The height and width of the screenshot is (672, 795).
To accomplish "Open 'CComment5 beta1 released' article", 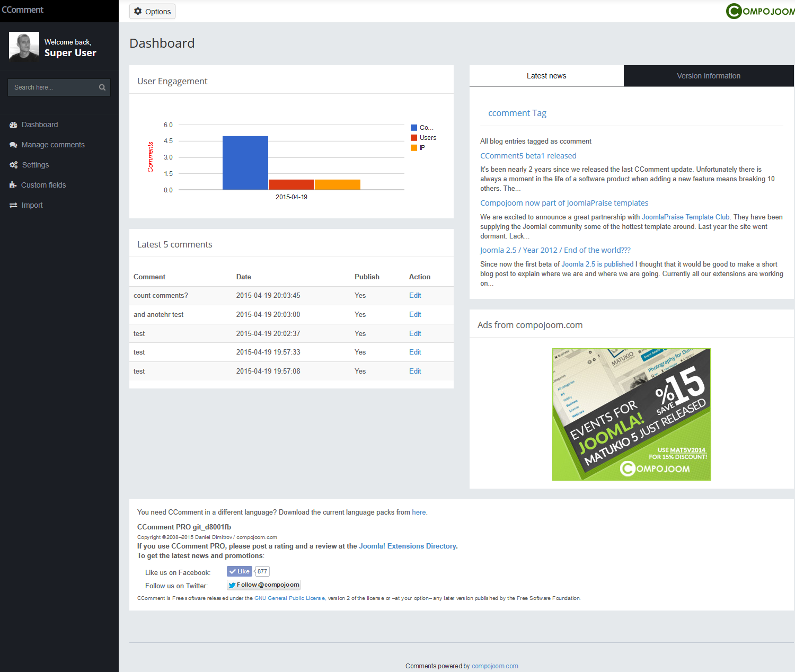I will (528, 156).
